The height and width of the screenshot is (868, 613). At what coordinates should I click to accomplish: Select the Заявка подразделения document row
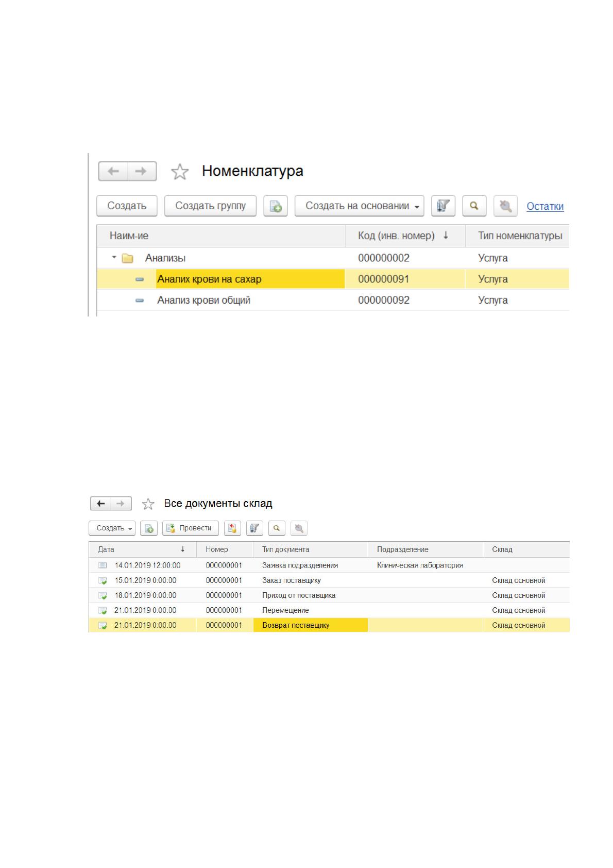[x=329, y=565]
